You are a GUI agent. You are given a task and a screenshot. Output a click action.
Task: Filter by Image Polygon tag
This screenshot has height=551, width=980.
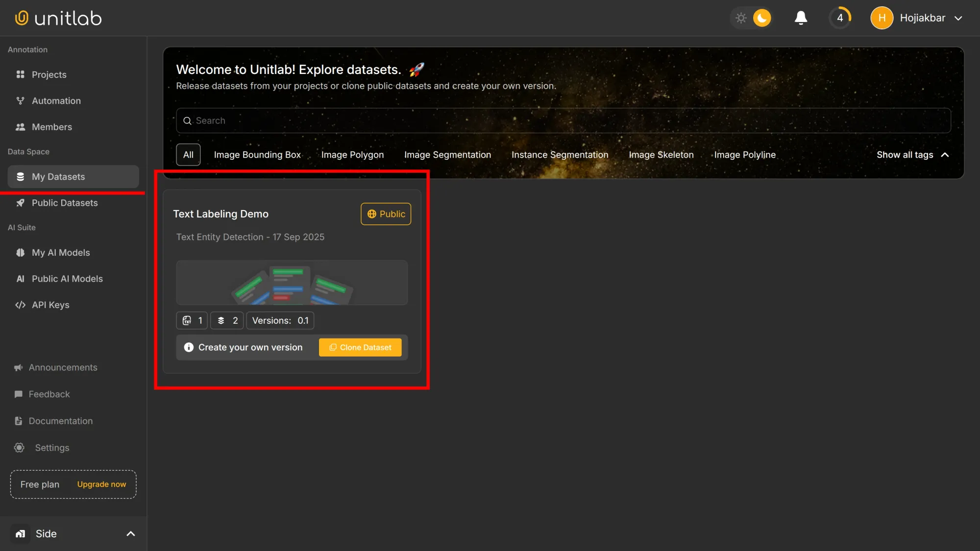coord(352,155)
